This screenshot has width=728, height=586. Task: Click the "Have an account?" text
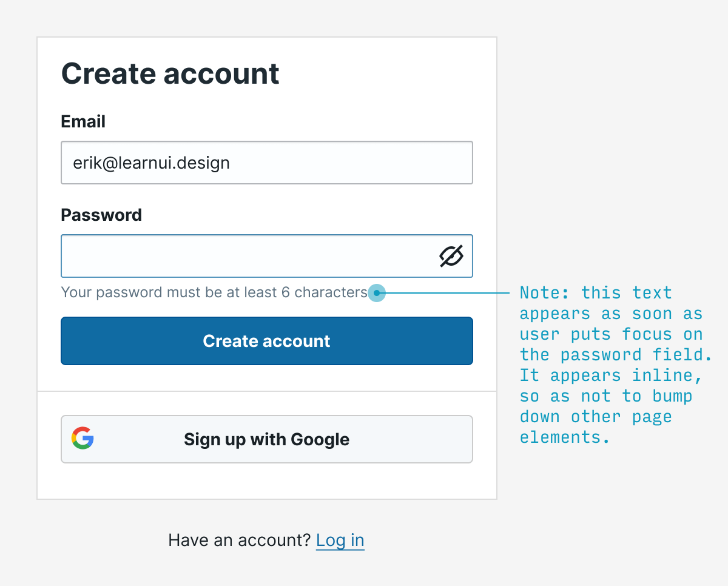(x=240, y=540)
